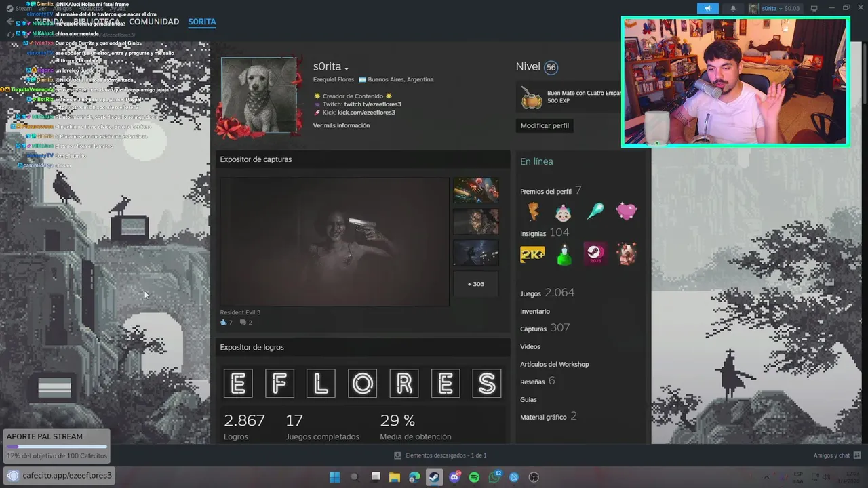Click the first orange profile award icon
Image resolution: width=868 pixels, height=488 pixels.
pos(533,212)
